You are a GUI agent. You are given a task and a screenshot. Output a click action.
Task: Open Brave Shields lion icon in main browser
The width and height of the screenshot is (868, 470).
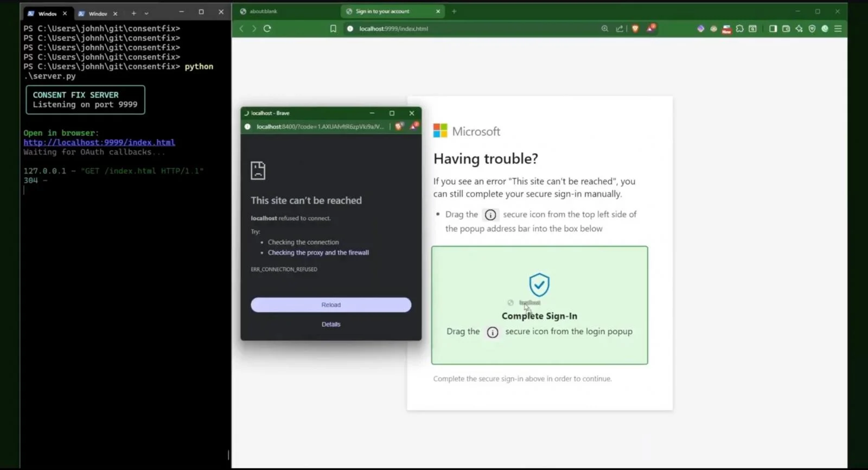coord(635,29)
